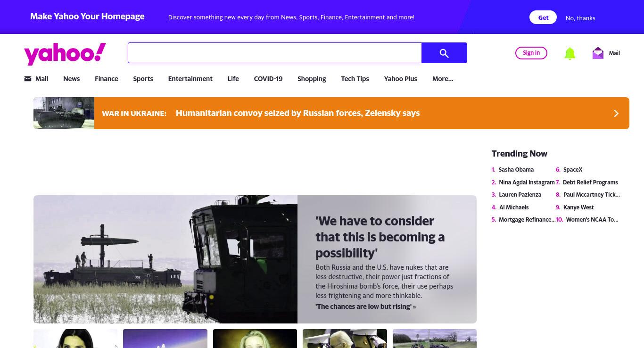This screenshot has height=348, width=644.
Task: Focus the Yahoo search input field
Action: (274, 53)
